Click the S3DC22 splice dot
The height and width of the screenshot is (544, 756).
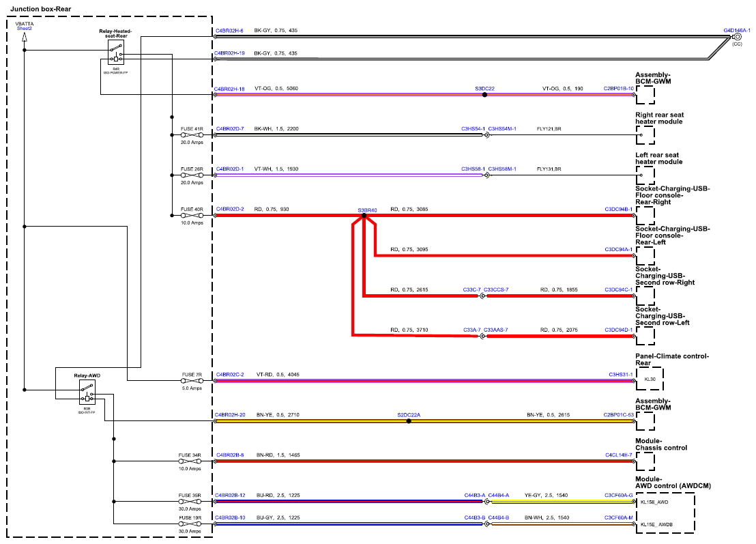[x=484, y=95]
